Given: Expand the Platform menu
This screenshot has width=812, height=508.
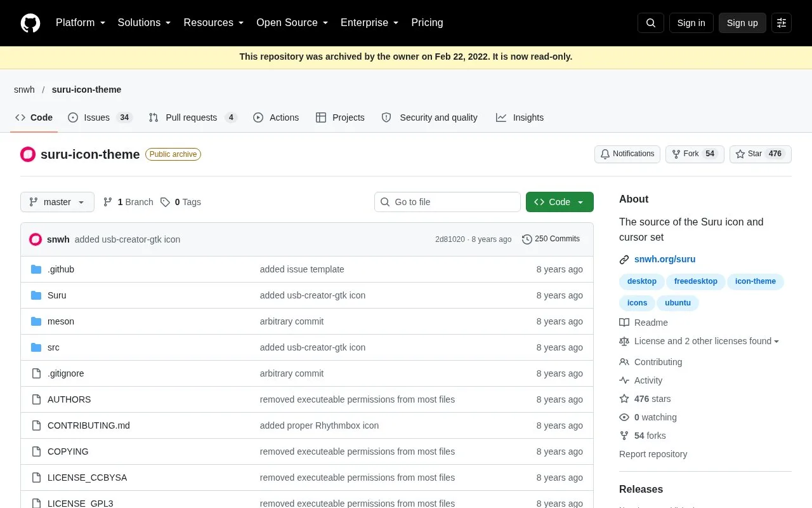Looking at the screenshot, I should coord(81,23).
